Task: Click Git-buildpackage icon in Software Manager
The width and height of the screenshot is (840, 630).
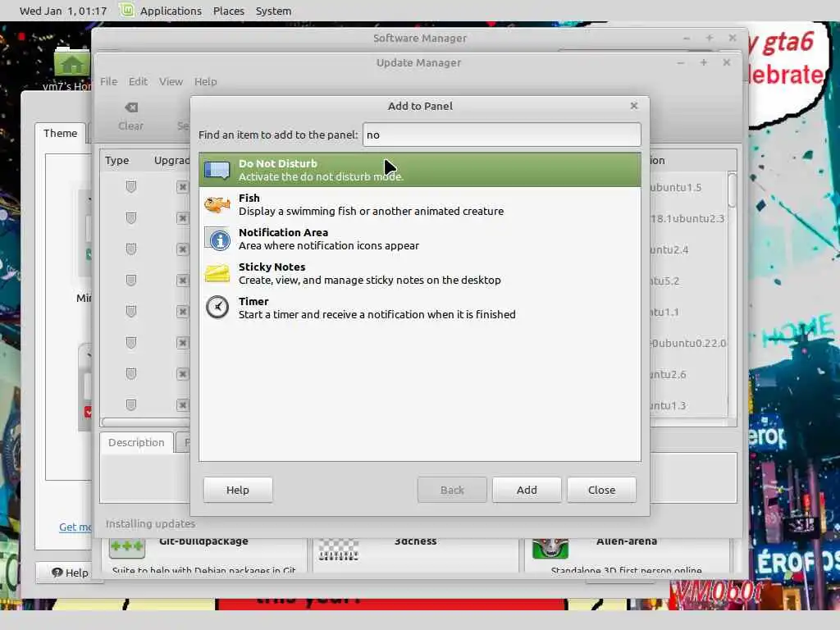Action: [x=126, y=547]
